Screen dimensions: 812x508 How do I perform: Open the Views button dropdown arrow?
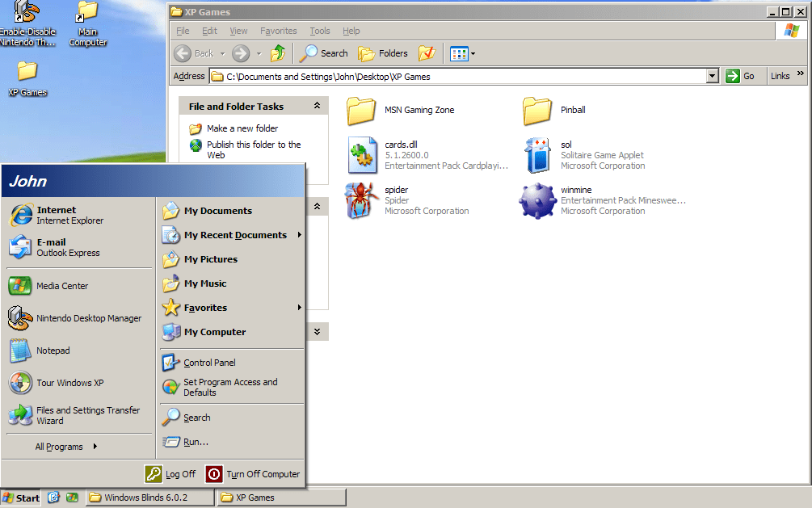click(x=471, y=53)
